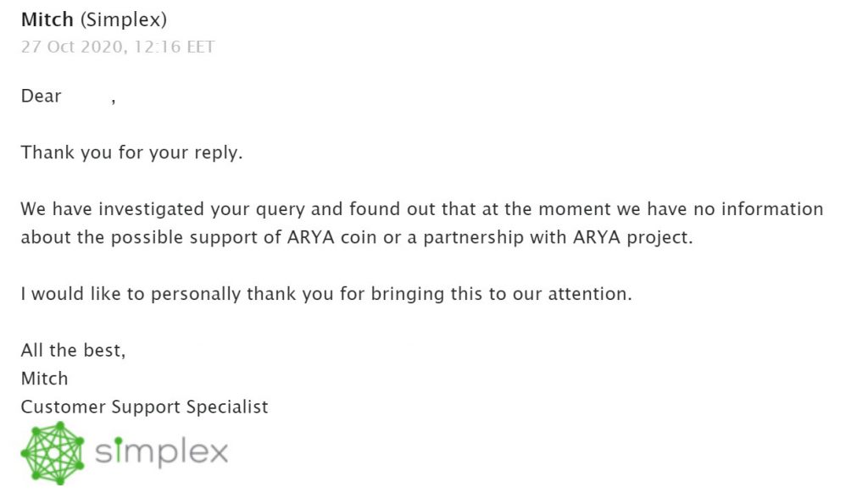Click the word 'partnership' in the message
The height and width of the screenshot is (493, 868).
(x=473, y=237)
